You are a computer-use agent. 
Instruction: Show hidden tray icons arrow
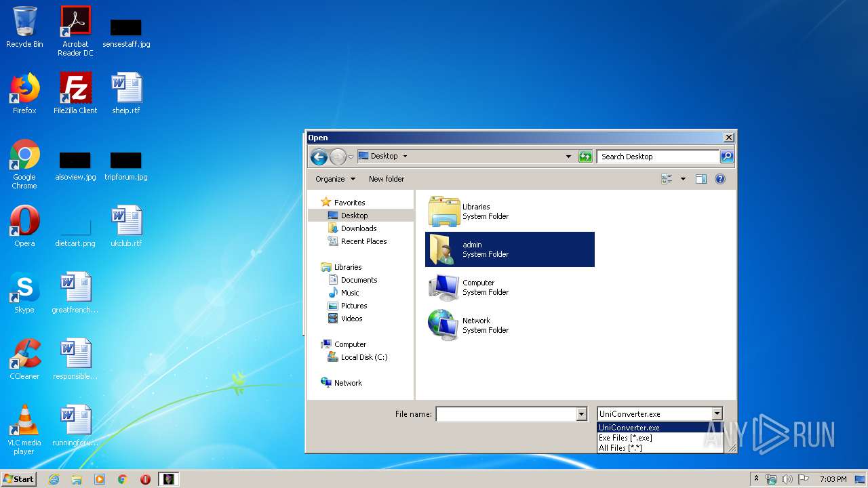(x=757, y=479)
